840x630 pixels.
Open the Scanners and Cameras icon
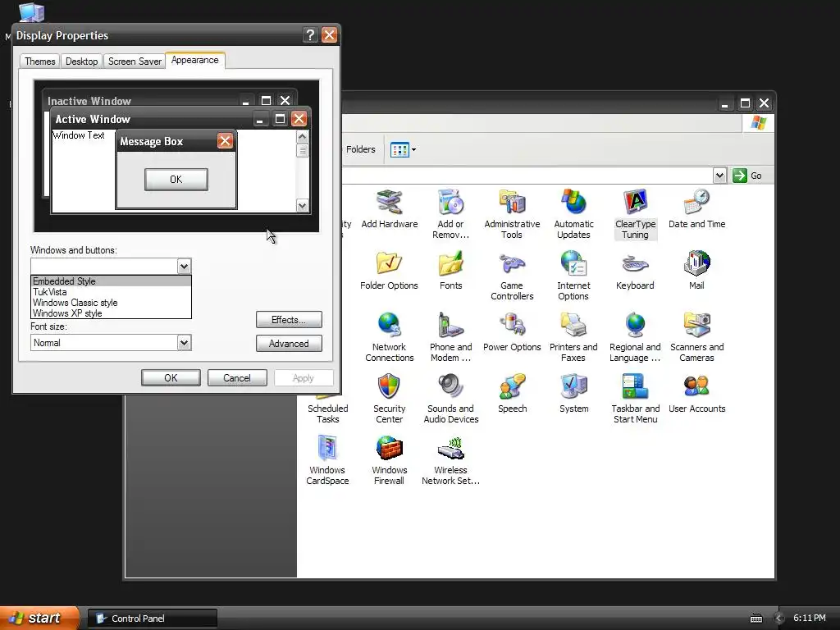point(697,337)
